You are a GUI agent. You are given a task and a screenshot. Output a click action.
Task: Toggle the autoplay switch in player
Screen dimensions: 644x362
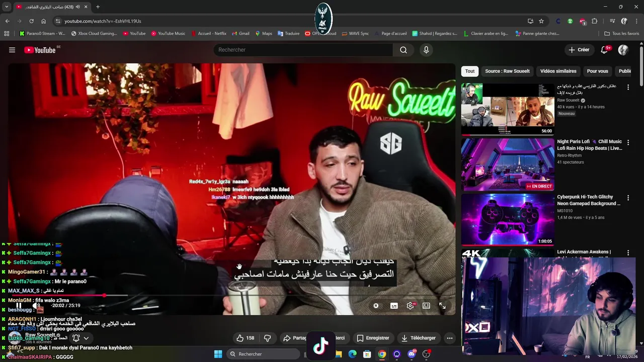click(376, 306)
